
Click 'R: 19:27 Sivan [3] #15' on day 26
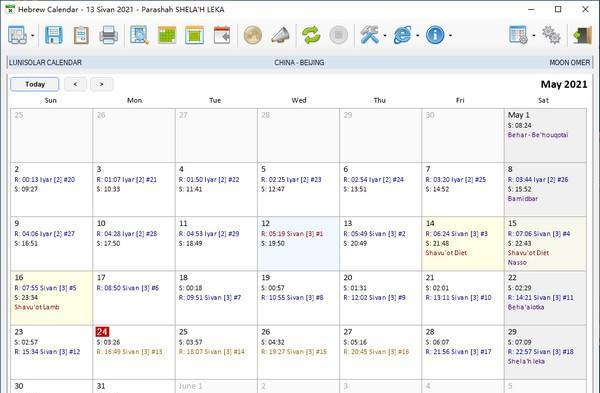click(x=294, y=352)
